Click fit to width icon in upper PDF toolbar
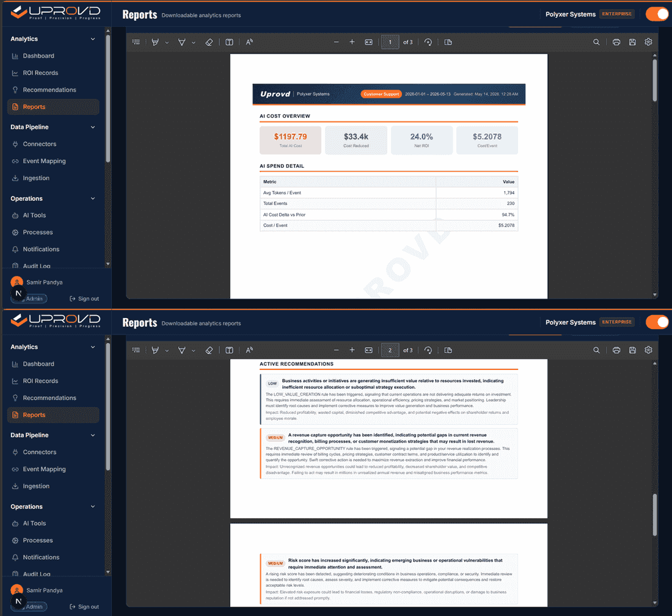 tap(368, 42)
